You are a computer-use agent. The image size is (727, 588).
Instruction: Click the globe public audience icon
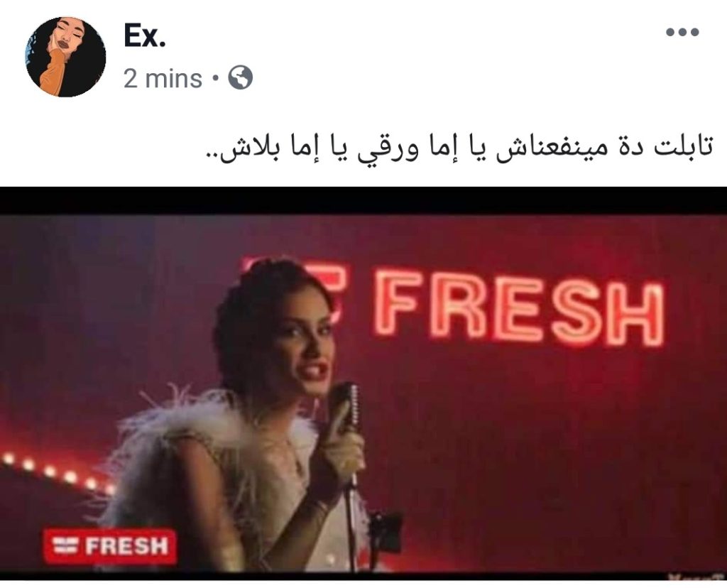pyautogui.click(x=240, y=77)
